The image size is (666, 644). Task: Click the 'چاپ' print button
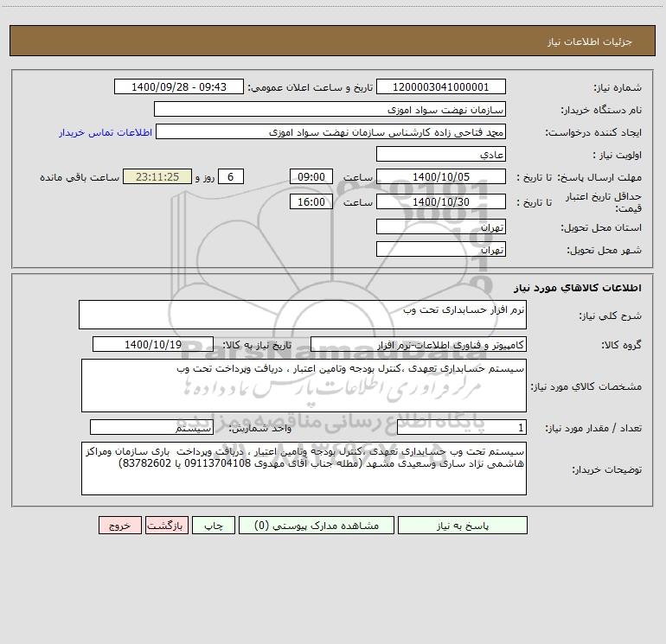click(214, 526)
